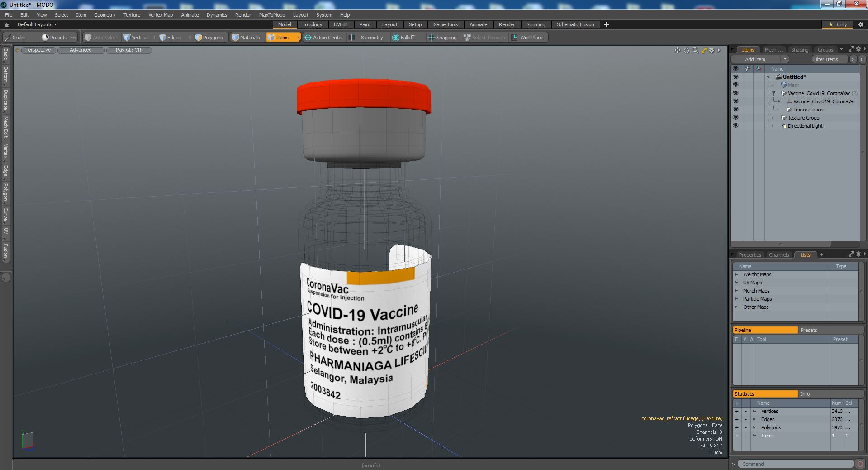Open the Add Item dropdown arrow

pos(785,59)
